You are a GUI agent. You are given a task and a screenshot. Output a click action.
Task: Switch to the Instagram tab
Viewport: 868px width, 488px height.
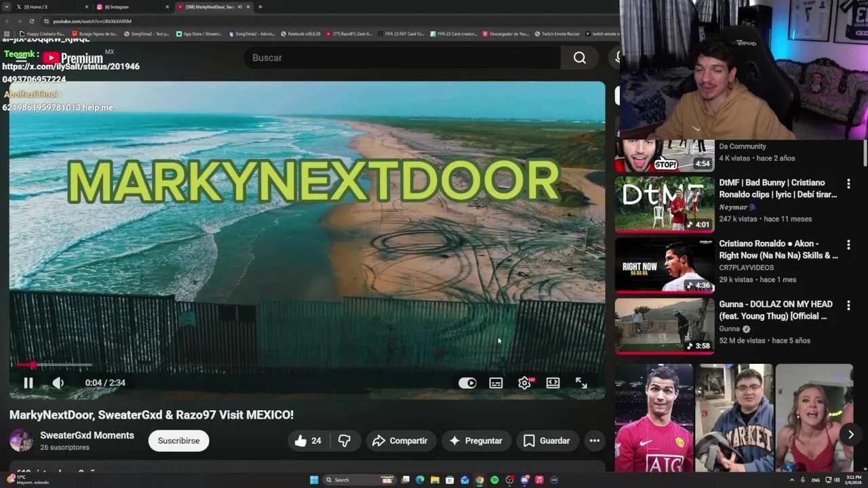point(132,7)
